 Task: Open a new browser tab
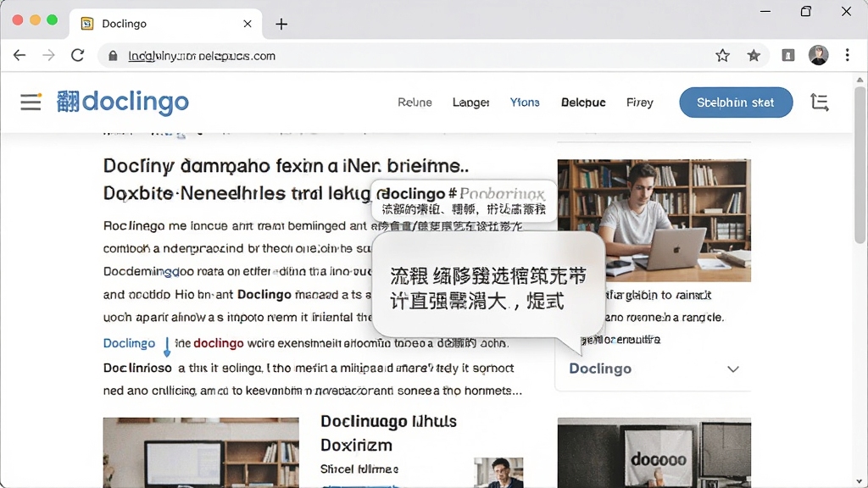(281, 24)
